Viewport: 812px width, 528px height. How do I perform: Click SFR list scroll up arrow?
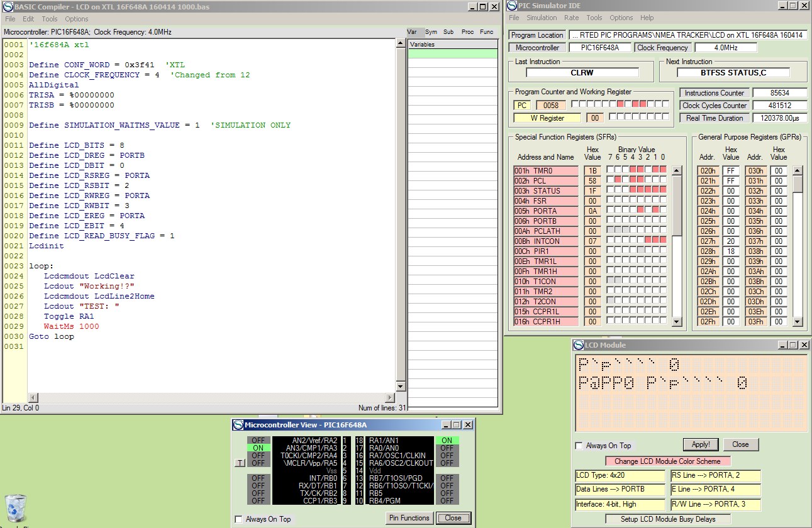point(677,170)
